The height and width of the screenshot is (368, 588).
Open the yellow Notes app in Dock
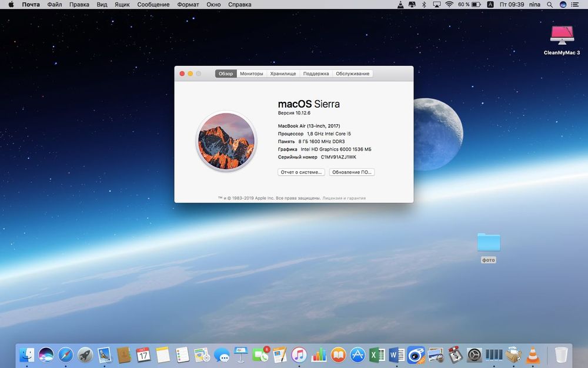click(x=163, y=354)
